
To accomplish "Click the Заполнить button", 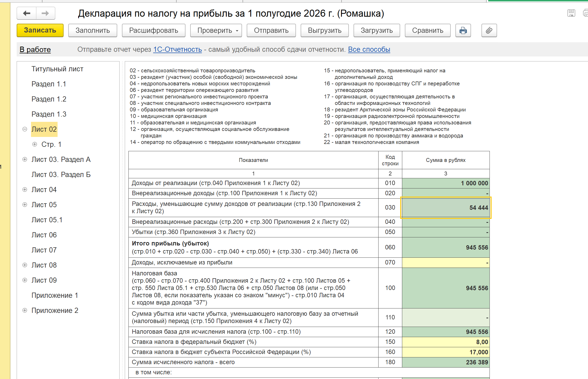I will [x=93, y=30].
